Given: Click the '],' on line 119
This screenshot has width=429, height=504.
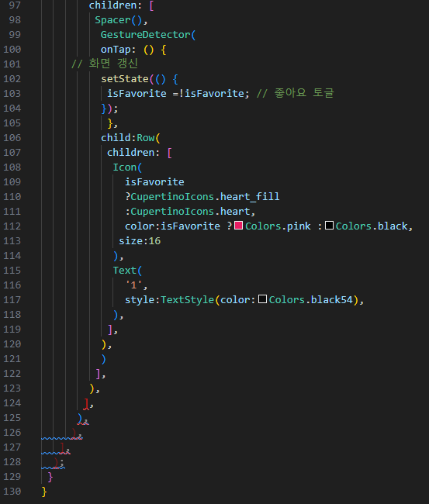Looking at the screenshot, I should point(112,330).
